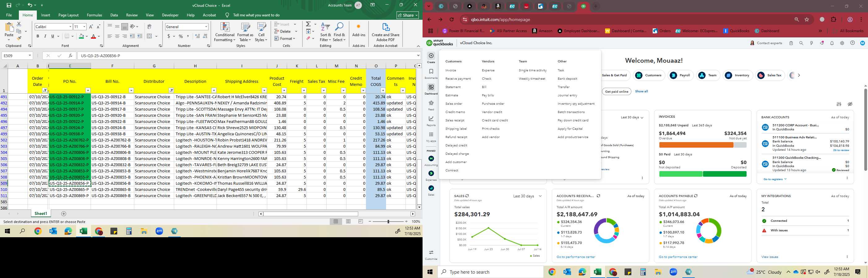Click the Excel Save icon
The height and width of the screenshot is (278, 868).
point(9,5)
